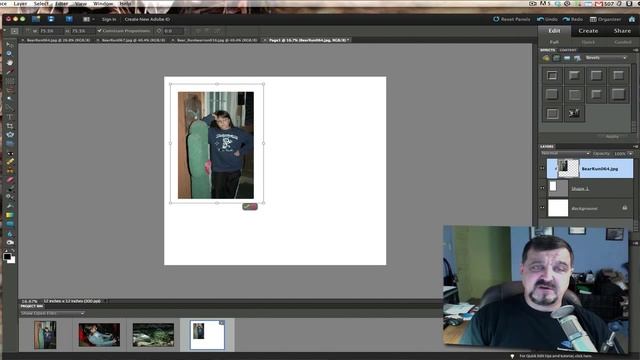Click the lock icon on Background layer

tap(624, 208)
